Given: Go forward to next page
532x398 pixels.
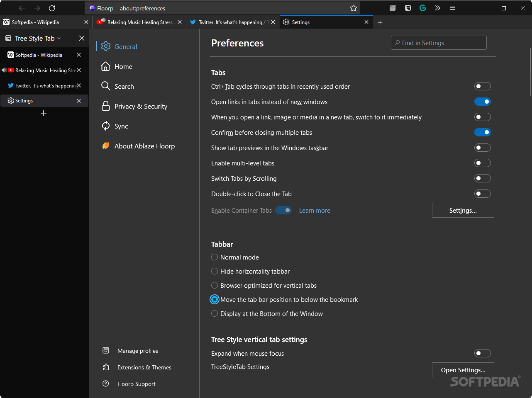Looking at the screenshot, I should pyautogui.click(x=37, y=8).
